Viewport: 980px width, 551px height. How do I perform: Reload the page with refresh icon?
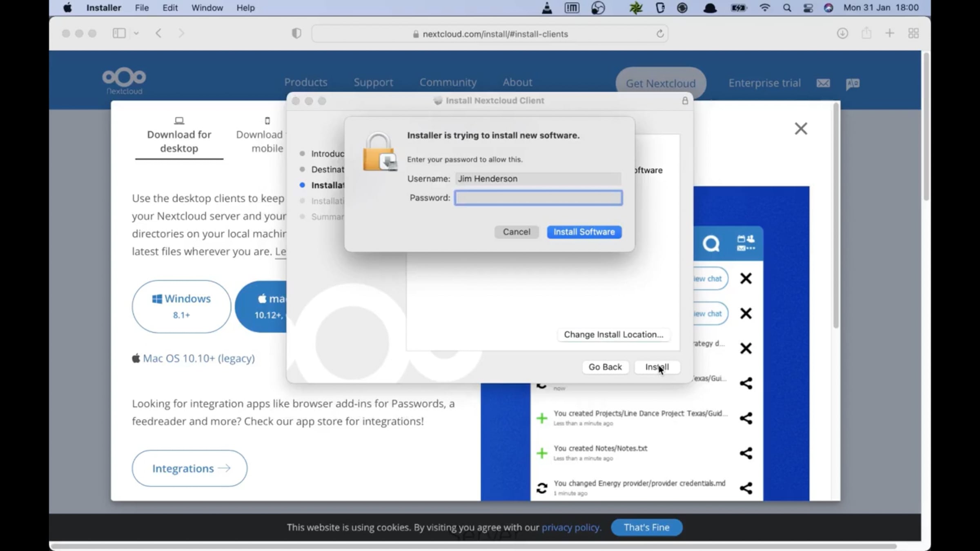point(660,34)
